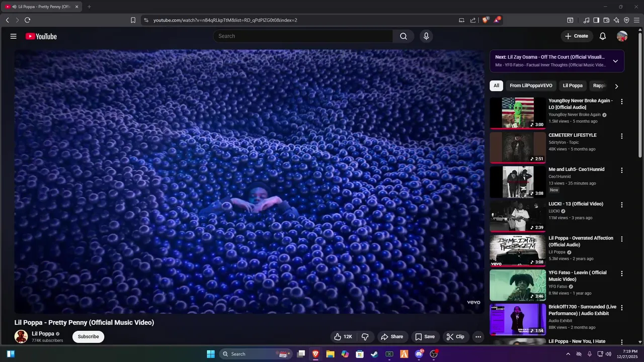Click the browser address bar URL
644x362 pixels.
(x=225, y=20)
